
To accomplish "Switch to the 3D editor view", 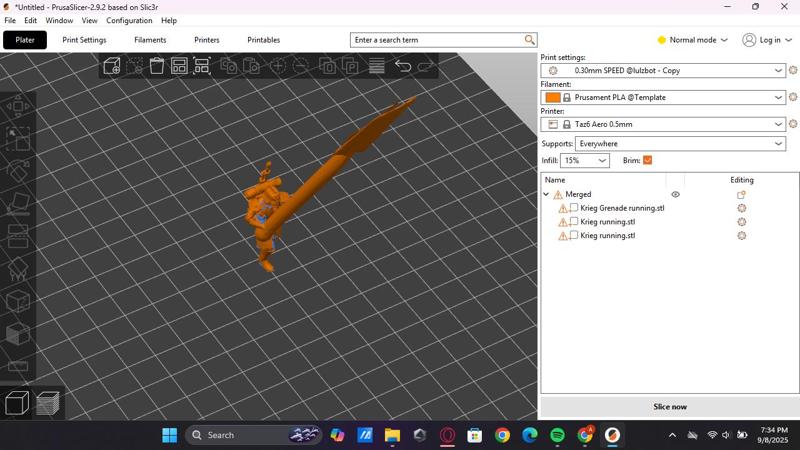I will (x=17, y=403).
